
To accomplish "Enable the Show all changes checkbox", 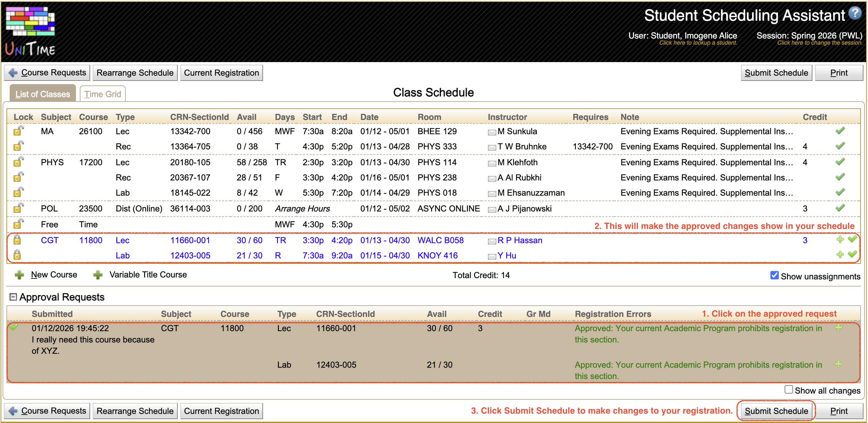I will pyautogui.click(x=789, y=390).
